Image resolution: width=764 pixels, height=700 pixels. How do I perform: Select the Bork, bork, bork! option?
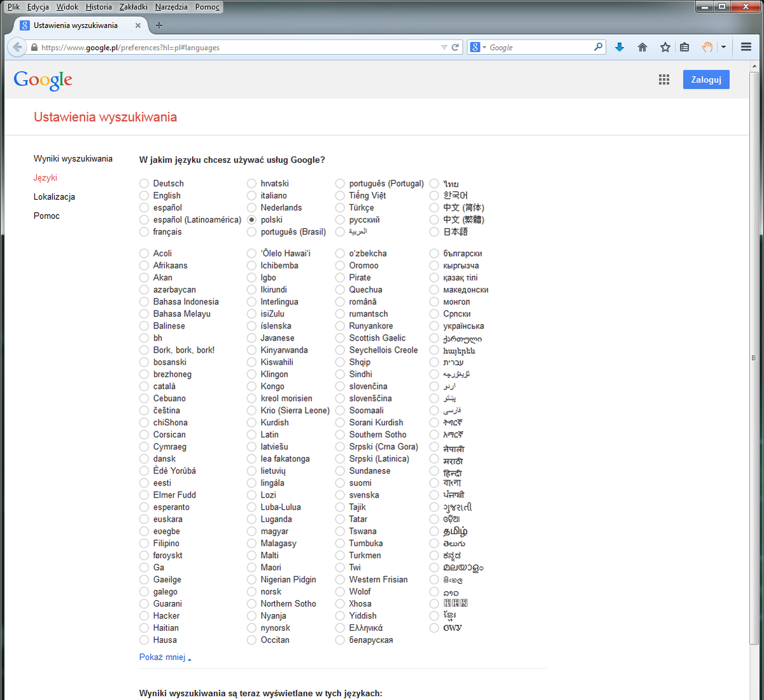click(x=144, y=350)
